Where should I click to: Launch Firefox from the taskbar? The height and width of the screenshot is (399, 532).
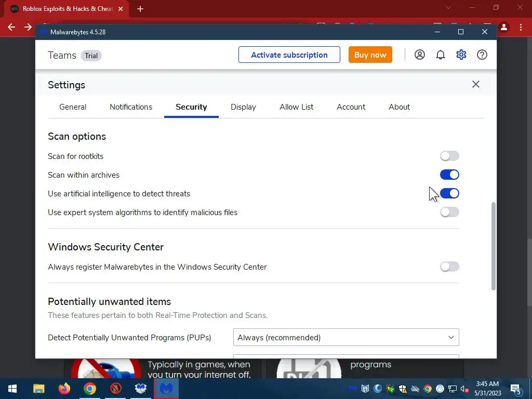click(x=64, y=389)
